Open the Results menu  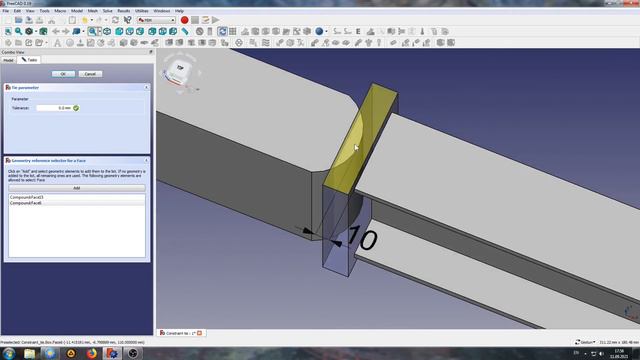click(124, 11)
